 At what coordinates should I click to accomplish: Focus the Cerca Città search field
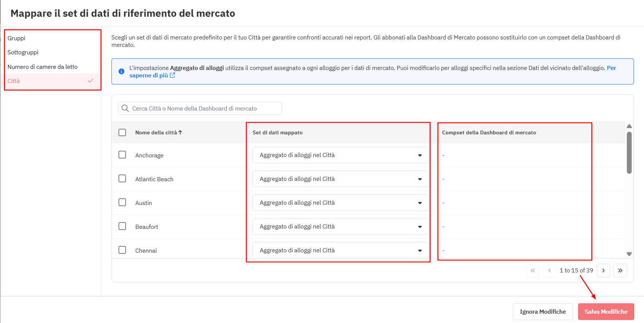pyautogui.click(x=205, y=108)
